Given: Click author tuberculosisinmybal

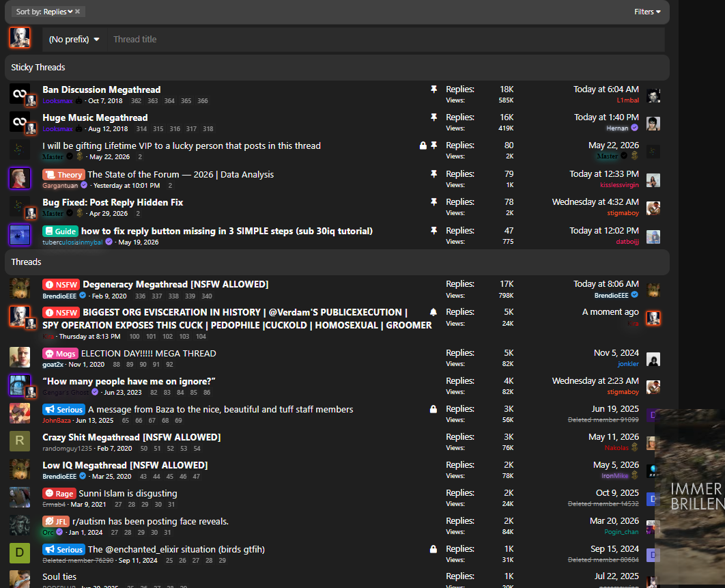Looking at the screenshot, I should click(x=72, y=242).
